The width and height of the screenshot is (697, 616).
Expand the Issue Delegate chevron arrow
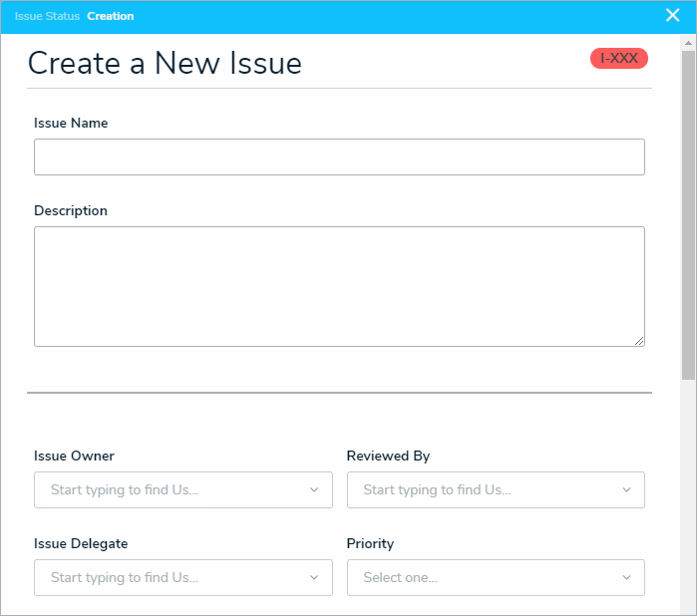tap(314, 578)
